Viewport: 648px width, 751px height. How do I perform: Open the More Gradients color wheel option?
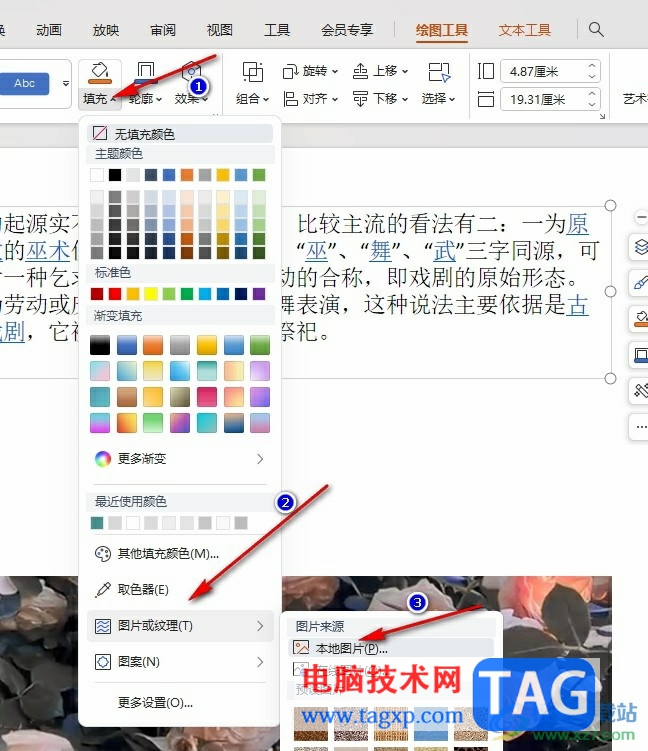pyautogui.click(x=180, y=459)
